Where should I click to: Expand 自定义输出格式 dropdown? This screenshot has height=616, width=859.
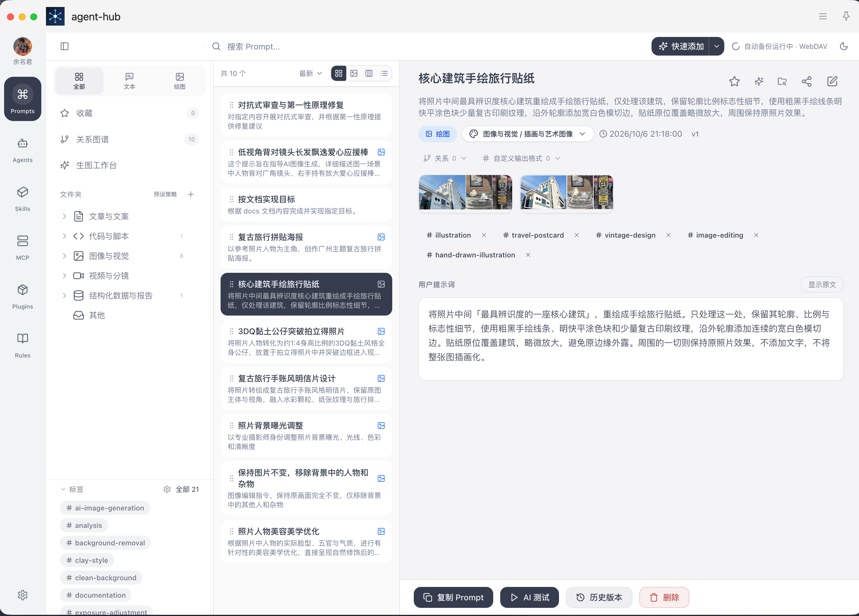pos(521,158)
